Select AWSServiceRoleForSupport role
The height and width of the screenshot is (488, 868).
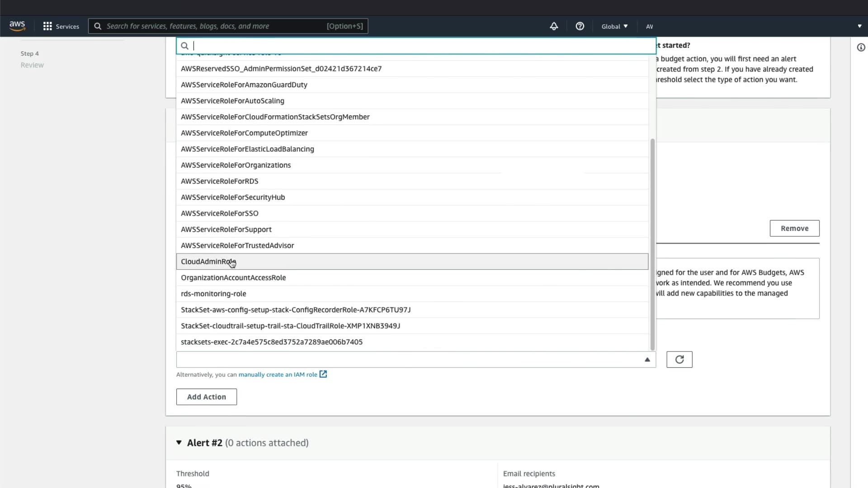[226, 230]
